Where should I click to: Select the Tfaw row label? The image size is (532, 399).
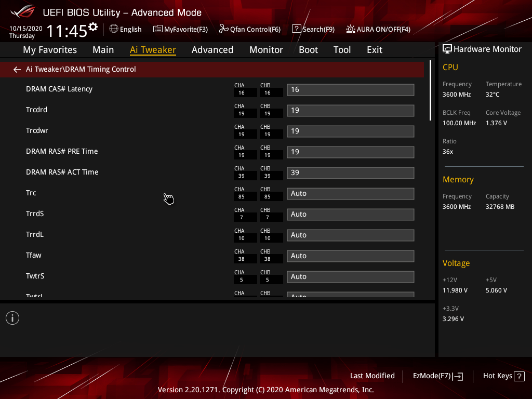coord(34,255)
